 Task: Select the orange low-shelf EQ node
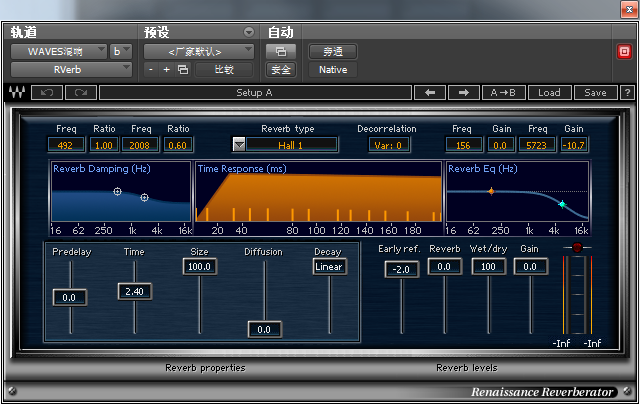point(491,191)
